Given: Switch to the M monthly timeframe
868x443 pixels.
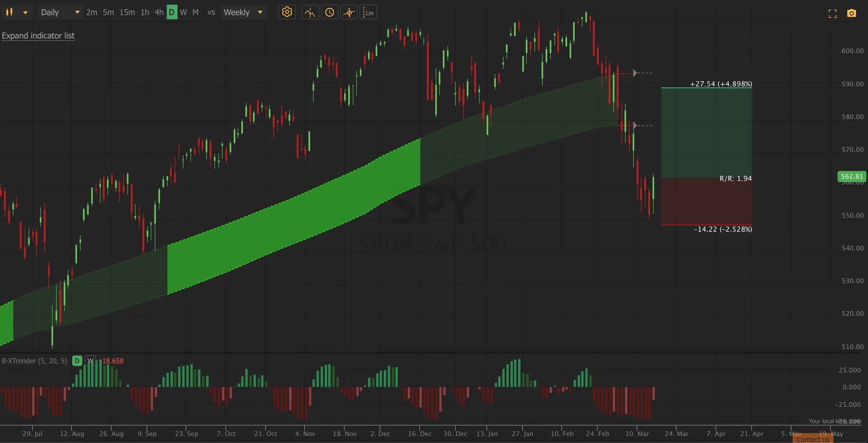Looking at the screenshot, I should 195,12.
